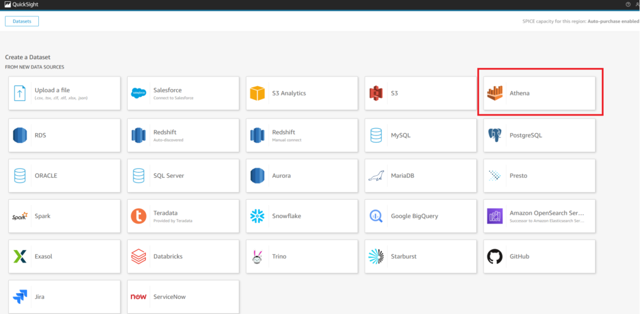This screenshot has height=314, width=644.
Task: Click the Exasol X logo
Action: click(x=19, y=256)
